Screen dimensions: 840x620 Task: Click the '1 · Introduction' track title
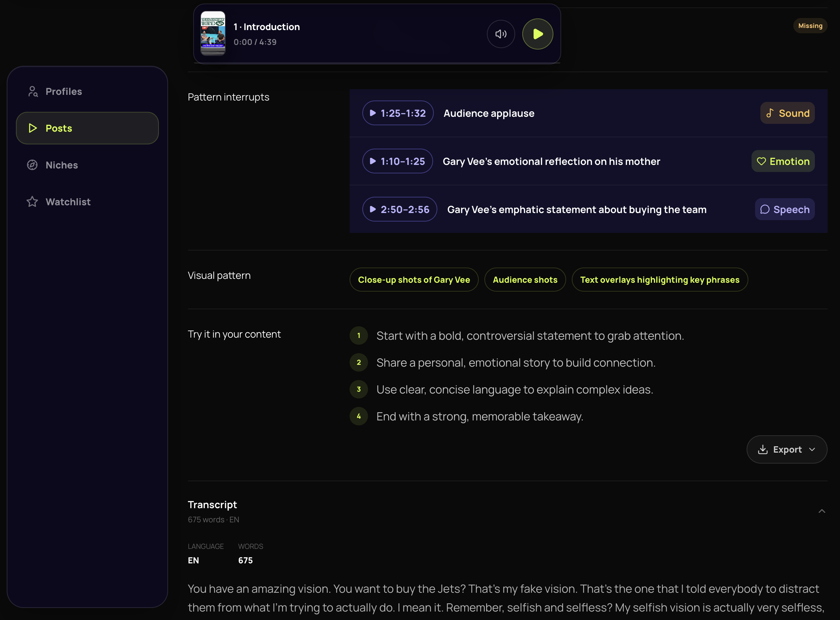[x=266, y=27]
